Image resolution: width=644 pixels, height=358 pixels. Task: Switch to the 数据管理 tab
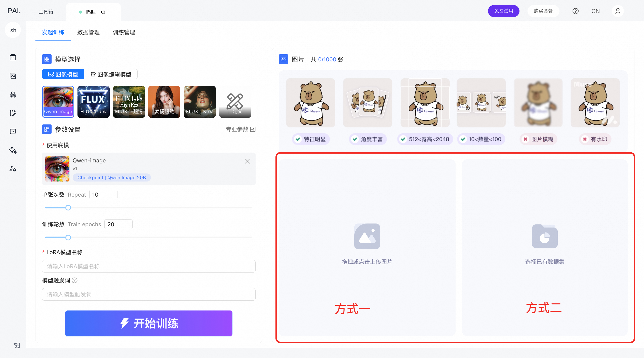[x=88, y=32]
